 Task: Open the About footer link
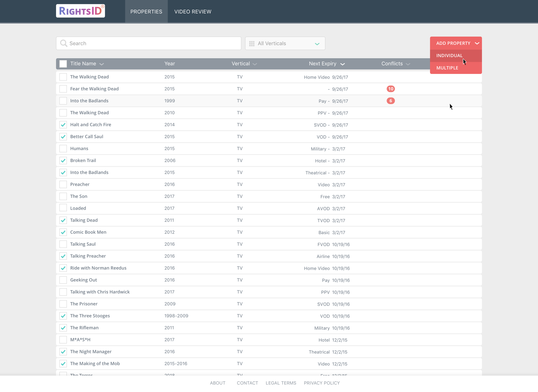tap(218, 383)
